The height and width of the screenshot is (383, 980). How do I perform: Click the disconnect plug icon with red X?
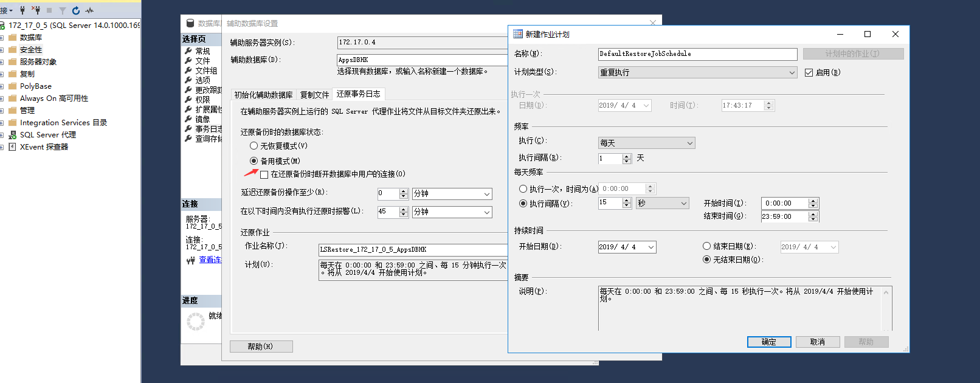36,10
